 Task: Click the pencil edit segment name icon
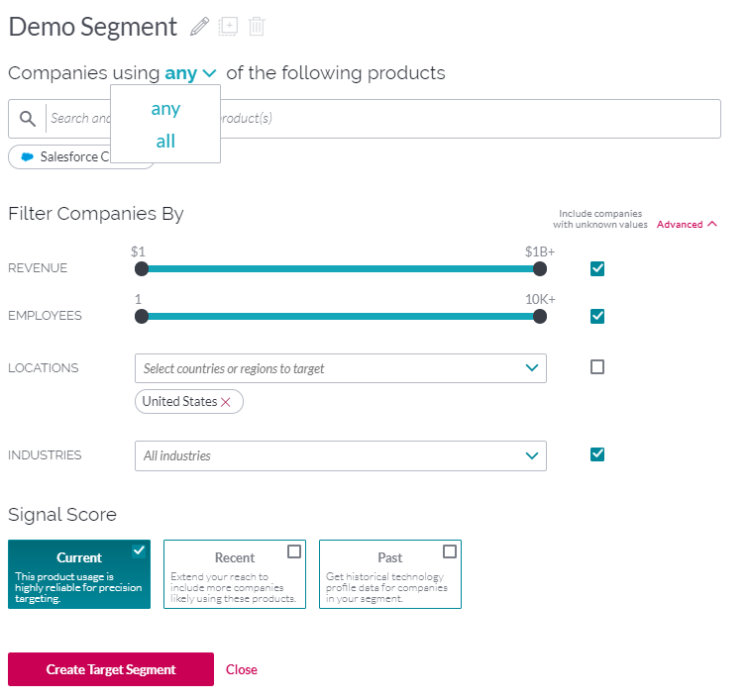tap(200, 28)
